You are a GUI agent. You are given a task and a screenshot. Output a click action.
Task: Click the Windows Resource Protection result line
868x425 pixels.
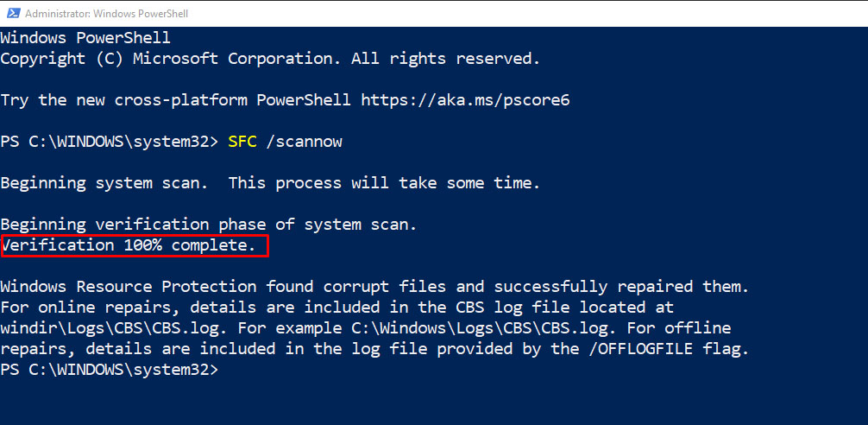click(x=375, y=286)
